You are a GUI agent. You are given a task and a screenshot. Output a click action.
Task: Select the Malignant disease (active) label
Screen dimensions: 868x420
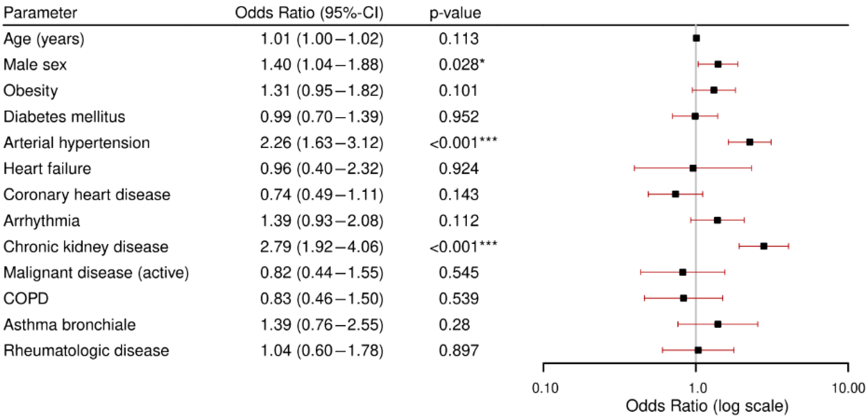pyautogui.click(x=96, y=272)
